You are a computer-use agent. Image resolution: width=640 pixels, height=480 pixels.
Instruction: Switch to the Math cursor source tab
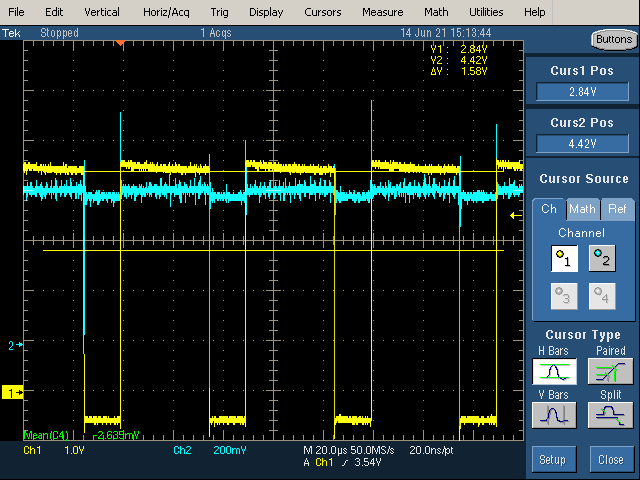coord(582,209)
